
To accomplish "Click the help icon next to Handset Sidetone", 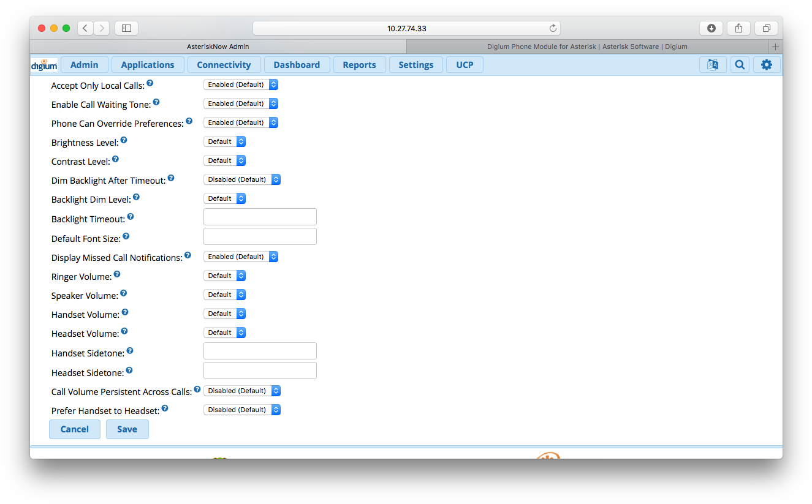I will click(129, 350).
